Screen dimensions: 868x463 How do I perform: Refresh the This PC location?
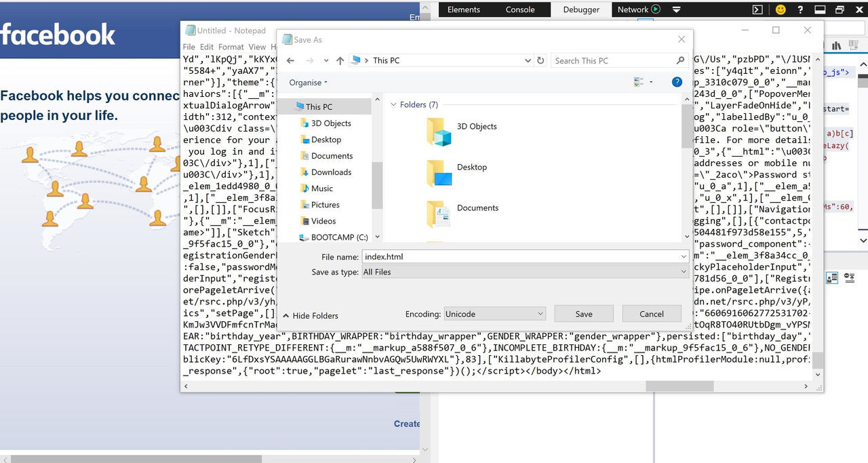540,60
